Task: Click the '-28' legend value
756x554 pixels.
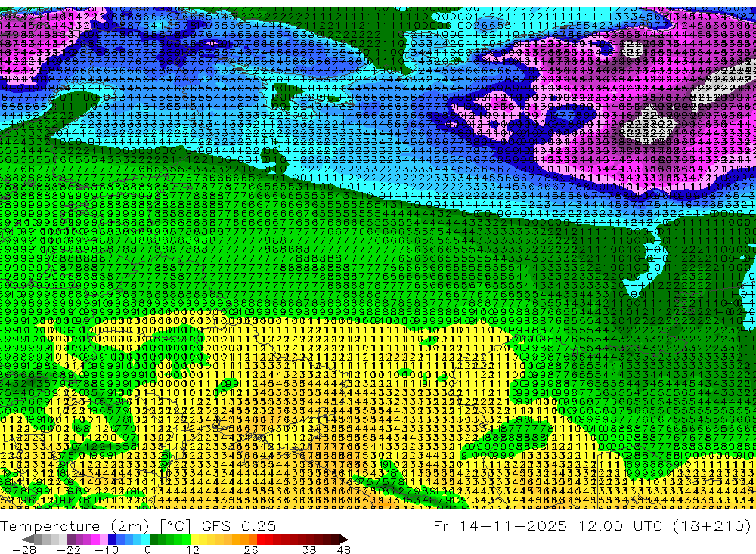Action: [x=24, y=549]
